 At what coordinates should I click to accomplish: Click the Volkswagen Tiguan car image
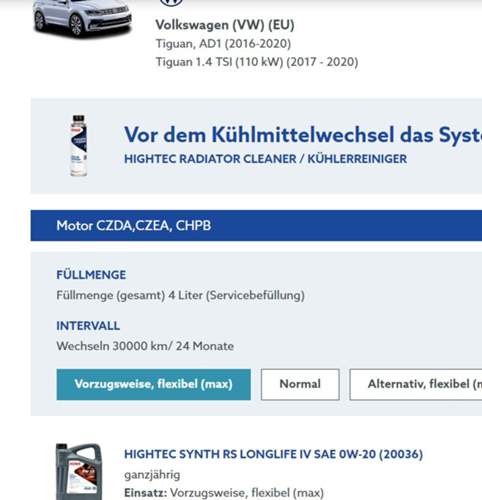click(82, 17)
